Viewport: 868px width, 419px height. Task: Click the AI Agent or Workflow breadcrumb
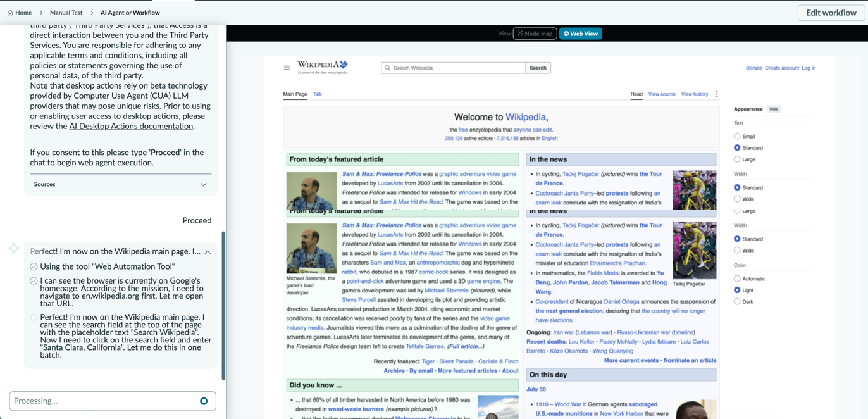(x=130, y=13)
